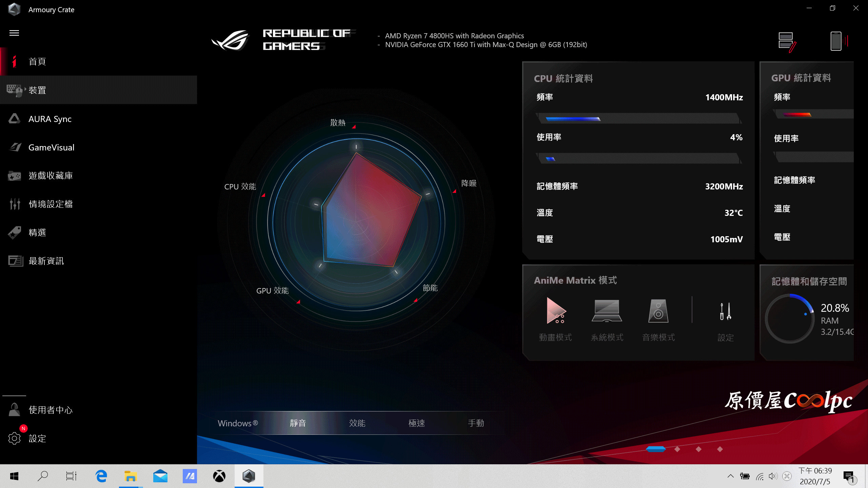Image resolution: width=868 pixels, height=488 pixels.
Task: Click the AURA Sync triangle icon
Action: 14,119
